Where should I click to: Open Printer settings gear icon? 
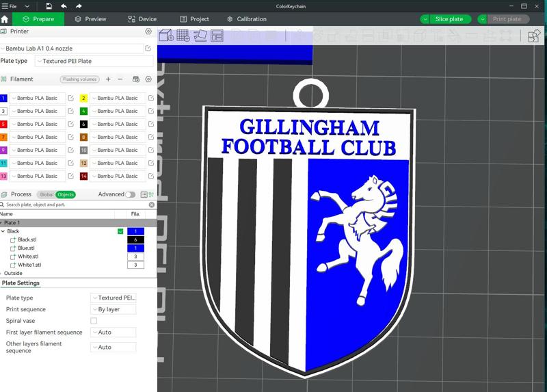tap(148, 31)
